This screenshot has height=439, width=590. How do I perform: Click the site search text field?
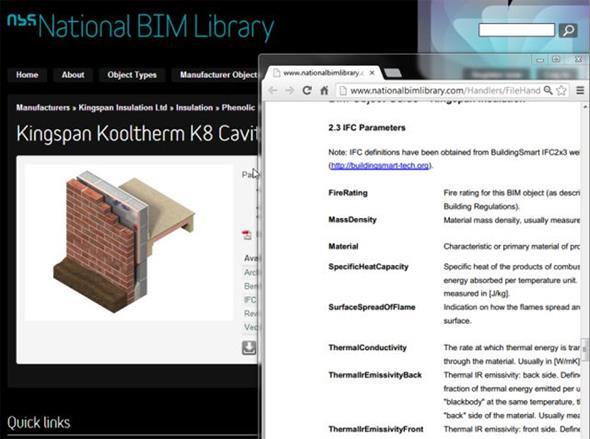click(517, 30)
